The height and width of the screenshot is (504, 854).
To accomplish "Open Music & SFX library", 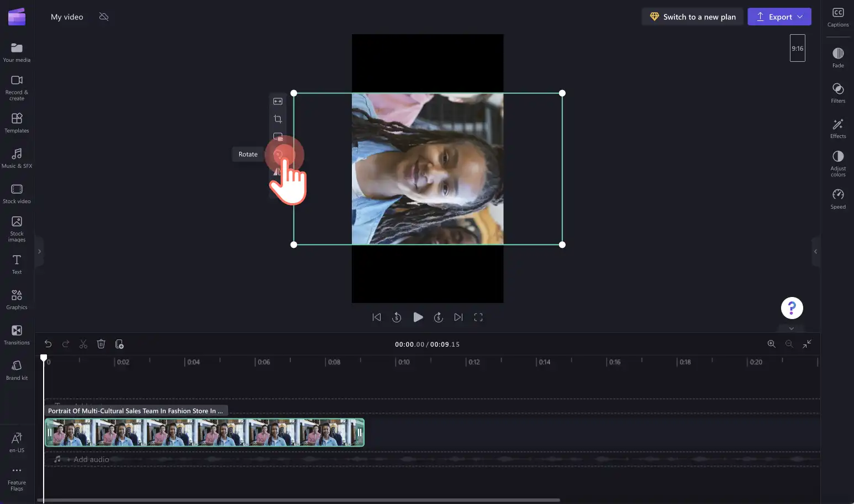I will tap(17, 158).
